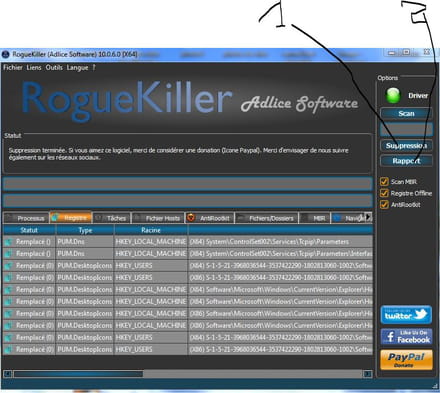Click the PayPal Donate badge
440x393 pixels.
click(x=406, y=360)
